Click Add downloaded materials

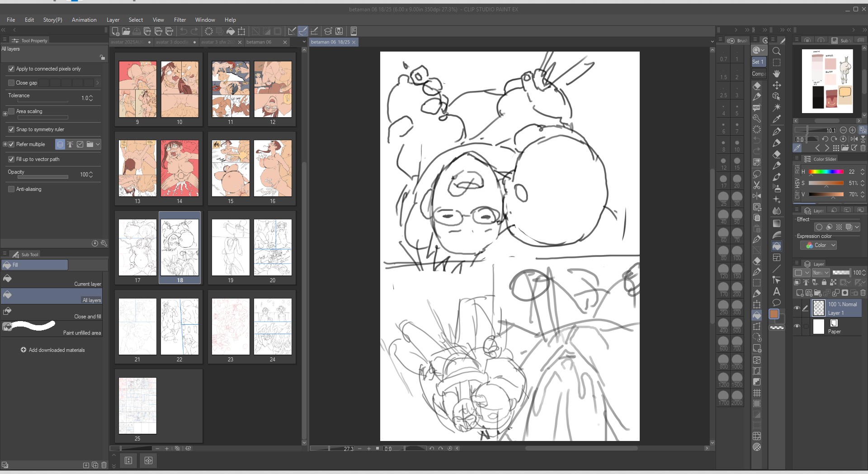point(53,350)
